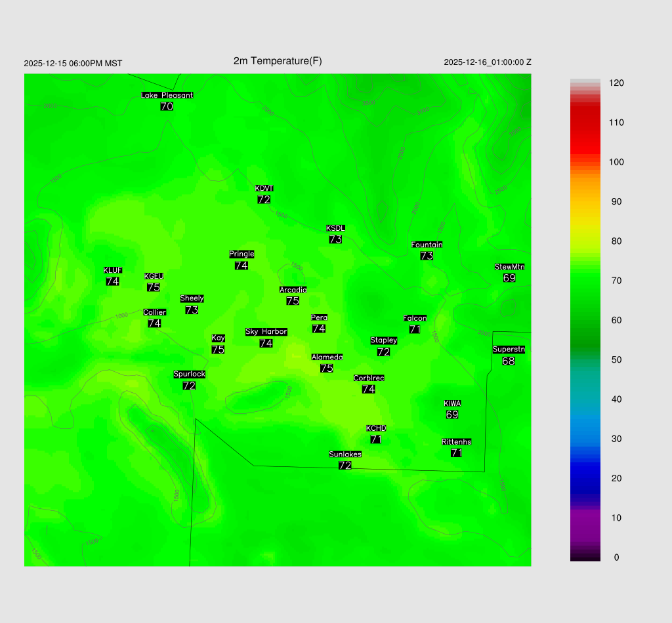
Task: Select the Pringle station label
Action: pos(241,254)
